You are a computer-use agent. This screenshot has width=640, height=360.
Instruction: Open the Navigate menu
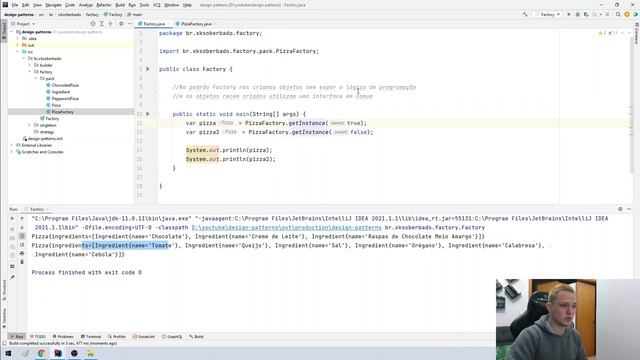pyautogui.click(x=53, y=5)
